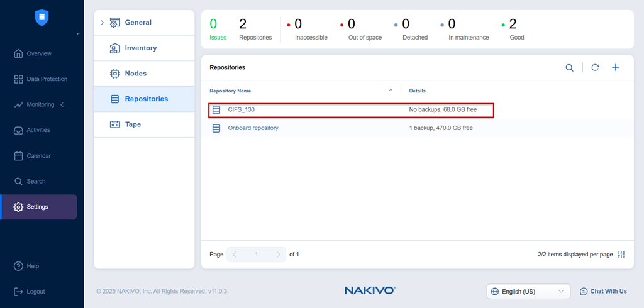Select the Inventory tab

pyautogui.click(x=144, y=48)
